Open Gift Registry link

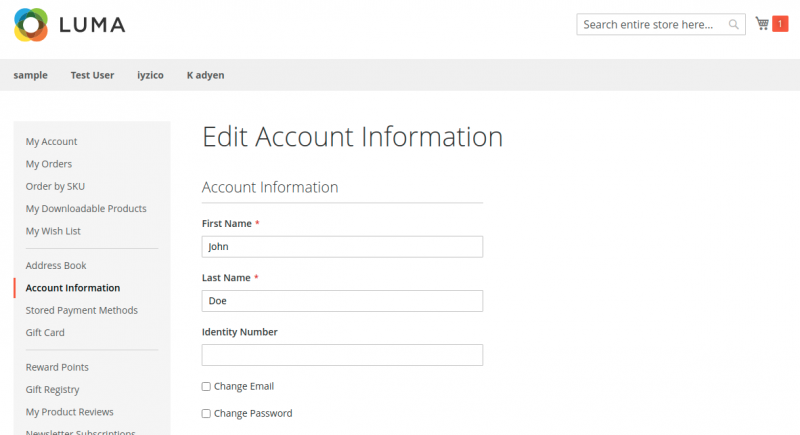[x=53, y=390]
